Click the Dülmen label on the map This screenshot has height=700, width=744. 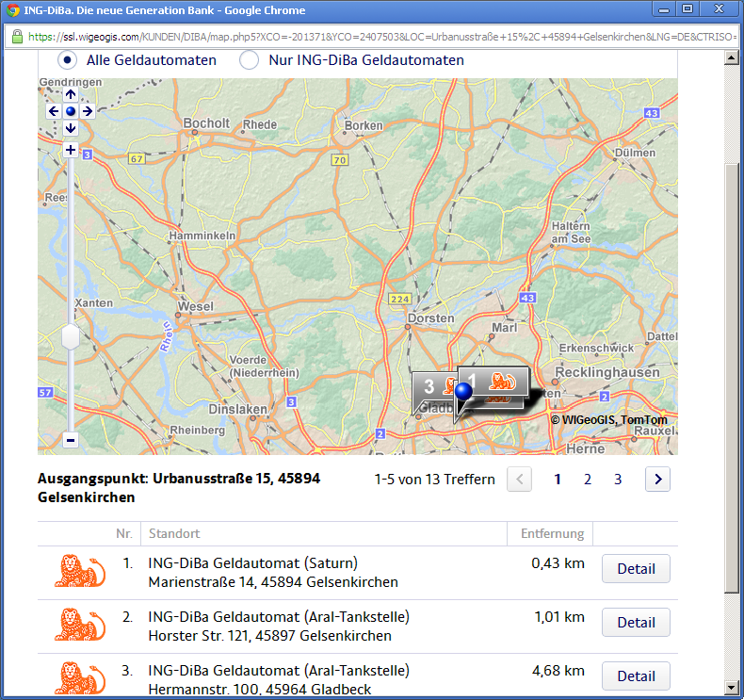pos(635,153)
